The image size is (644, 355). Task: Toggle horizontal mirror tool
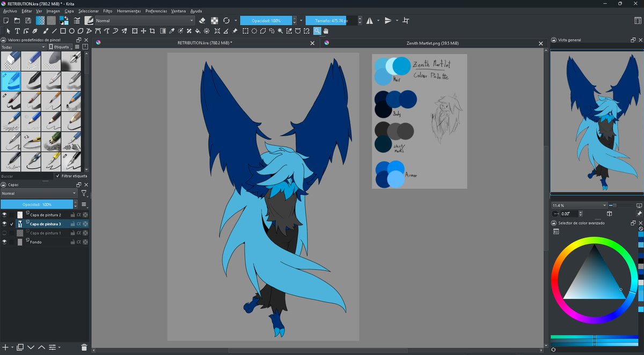click(x=370, y=20)
